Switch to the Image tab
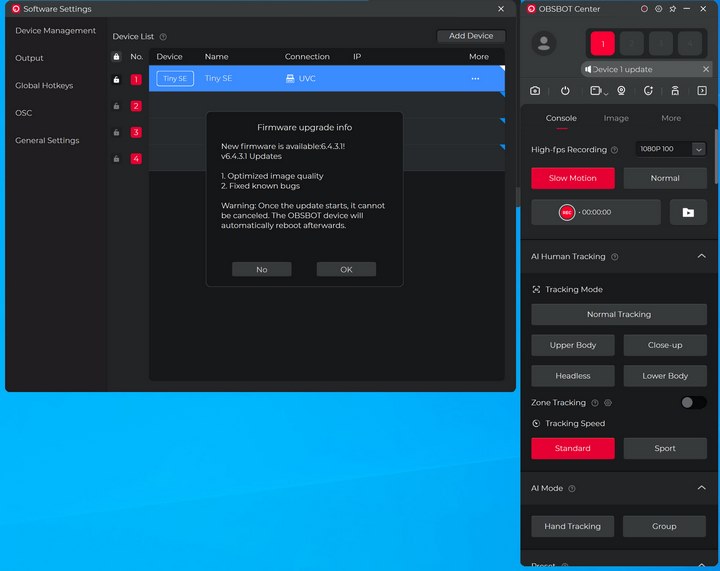Viewport: 720px width, 571px height. (616, 118)
